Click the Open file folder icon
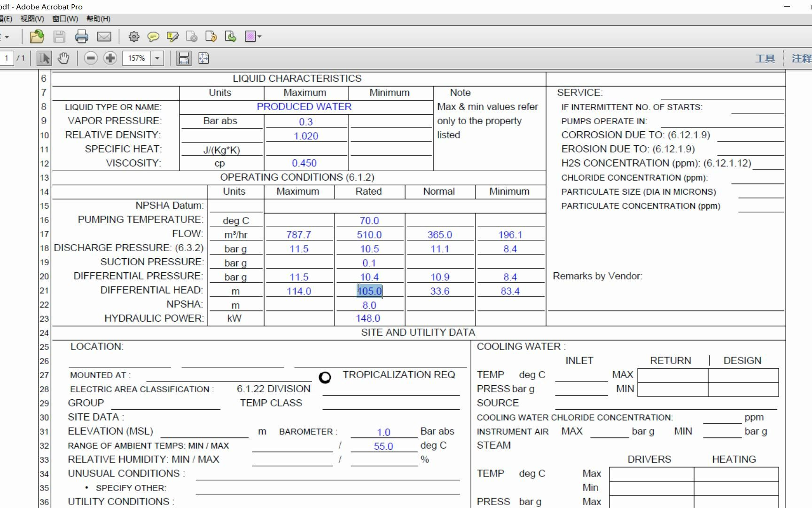Image resolution: width=812 pixels, height=508 pixels. tap(37, 37)
